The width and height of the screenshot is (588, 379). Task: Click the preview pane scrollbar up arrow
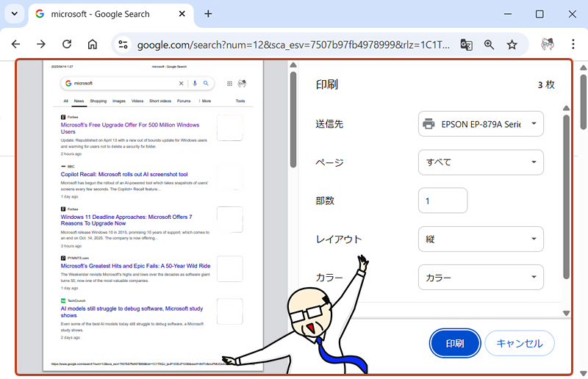pos(293,65)
